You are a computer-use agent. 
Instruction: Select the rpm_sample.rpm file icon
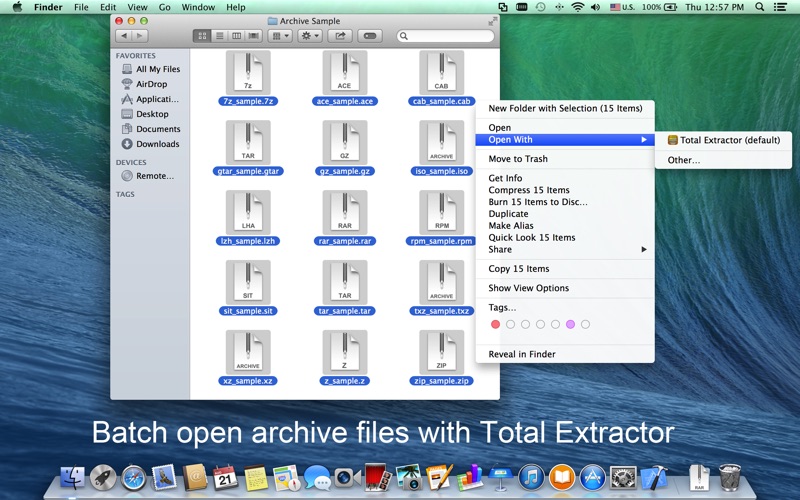(441, 212)
